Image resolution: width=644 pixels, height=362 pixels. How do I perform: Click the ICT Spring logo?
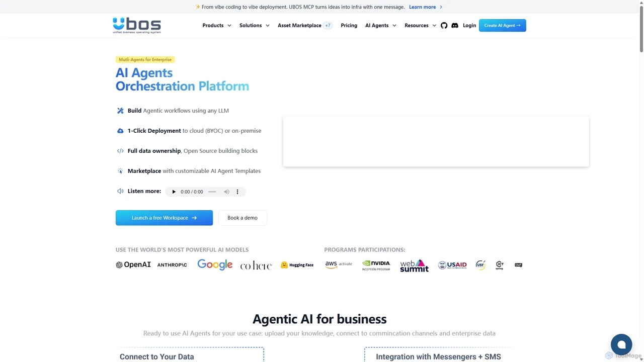click(x=500, y=265)
